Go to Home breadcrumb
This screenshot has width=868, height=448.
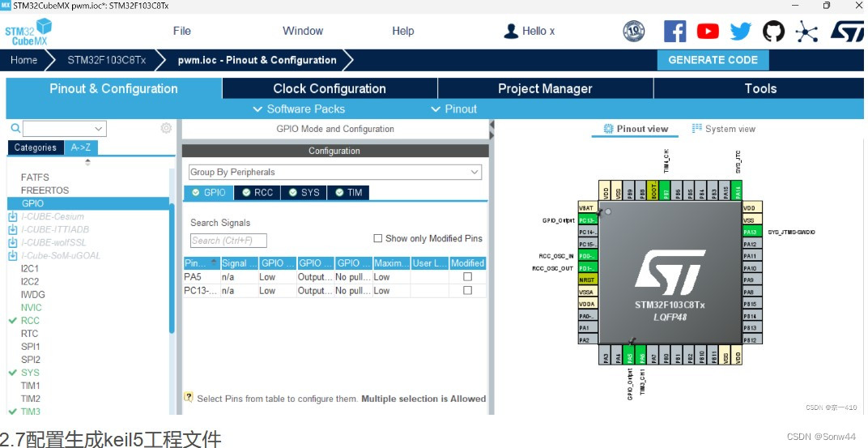tap(23, 60)
